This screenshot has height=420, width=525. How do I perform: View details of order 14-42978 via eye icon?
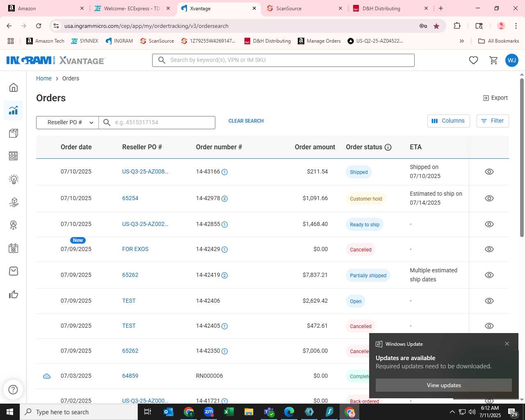click(x=489, y=199)
